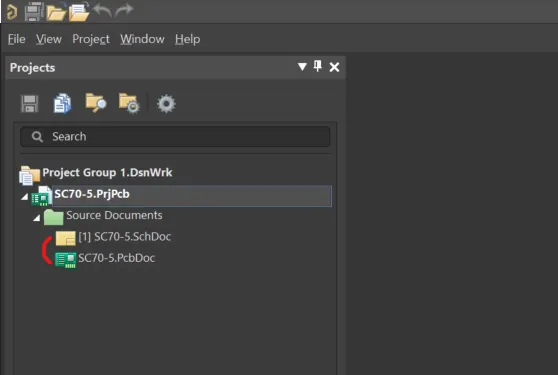Click the SC70-5.PrjPcb project icon
The width and height of the screenshot is (558, 375).
pos(42,196)
